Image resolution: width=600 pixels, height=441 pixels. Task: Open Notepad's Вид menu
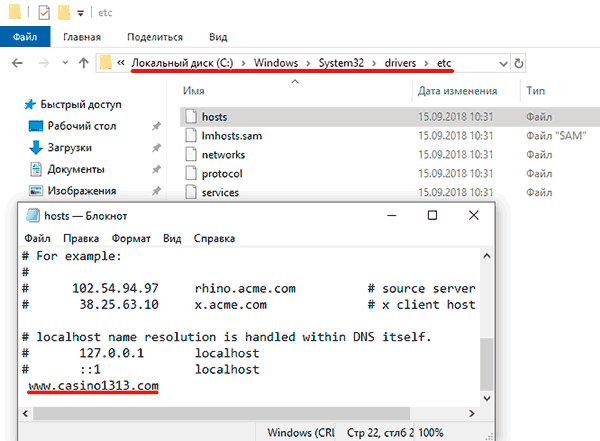coord(172,238)
